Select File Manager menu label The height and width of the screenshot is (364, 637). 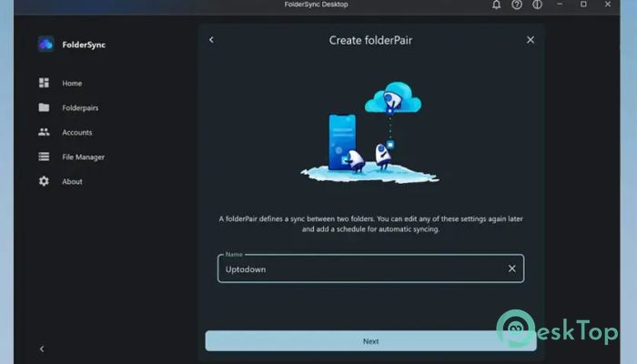click(84, 157)
